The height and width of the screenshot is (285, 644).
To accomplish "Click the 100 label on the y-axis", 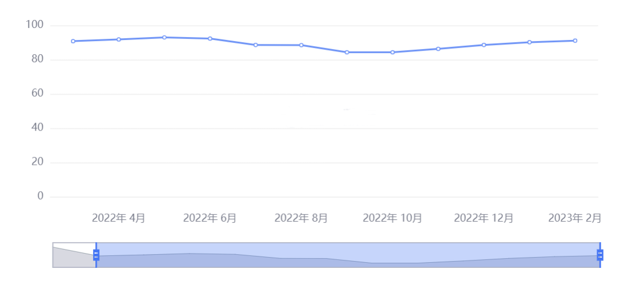I will tap(35, 25).
